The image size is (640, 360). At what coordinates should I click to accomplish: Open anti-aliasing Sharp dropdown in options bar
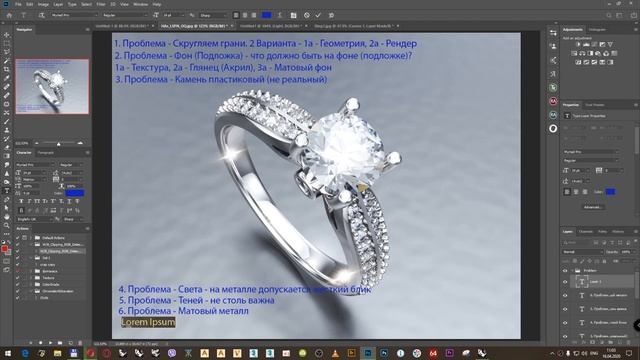coord(213,15)
